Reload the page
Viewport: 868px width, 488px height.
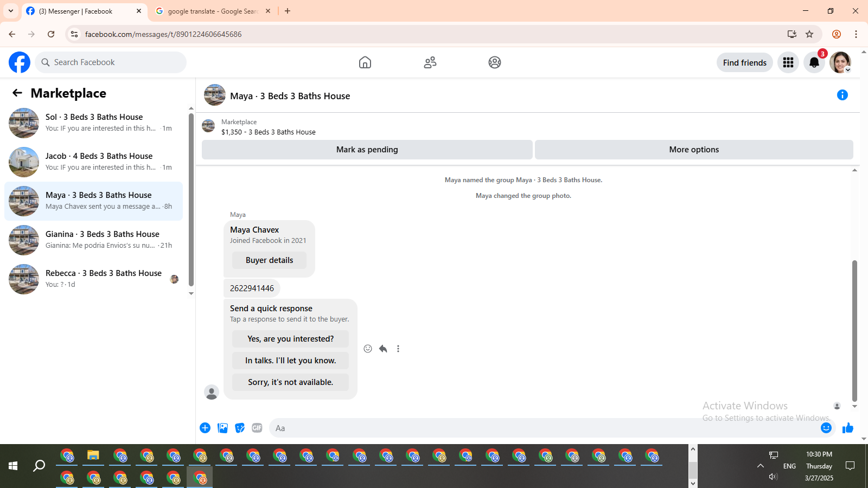pyautogui.click(x=51, y=34)
